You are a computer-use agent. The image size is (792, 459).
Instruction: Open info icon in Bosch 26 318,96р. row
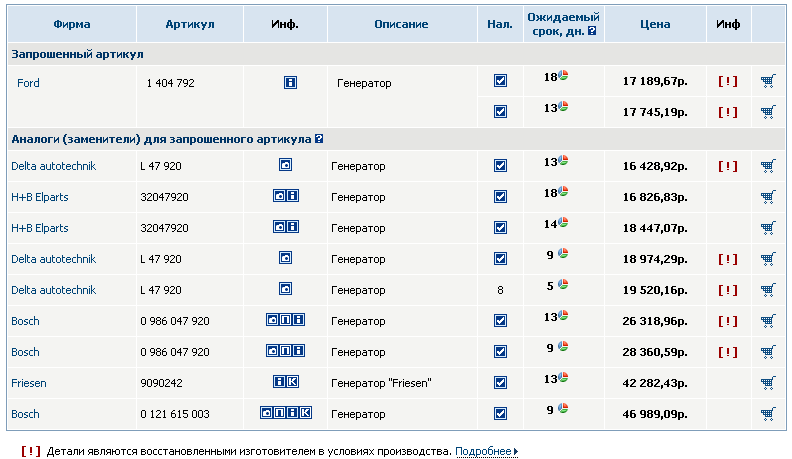pyautogui.click(x=299, y=320)
